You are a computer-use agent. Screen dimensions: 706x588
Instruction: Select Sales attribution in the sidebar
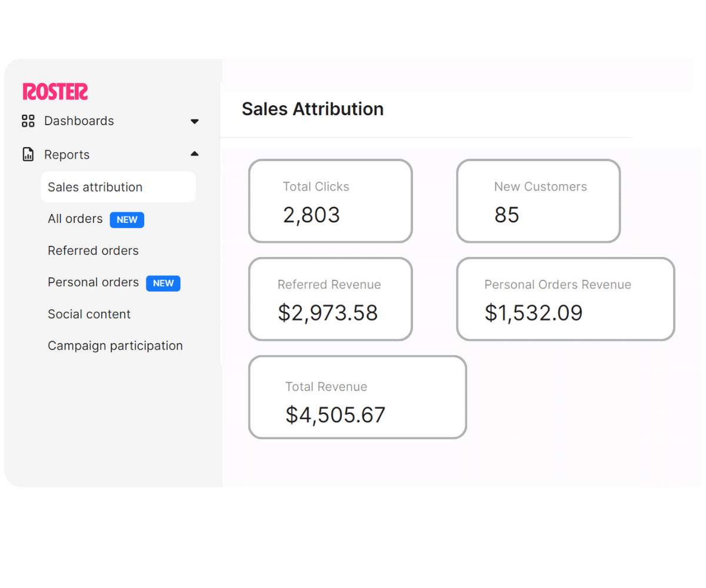[95, 187]
